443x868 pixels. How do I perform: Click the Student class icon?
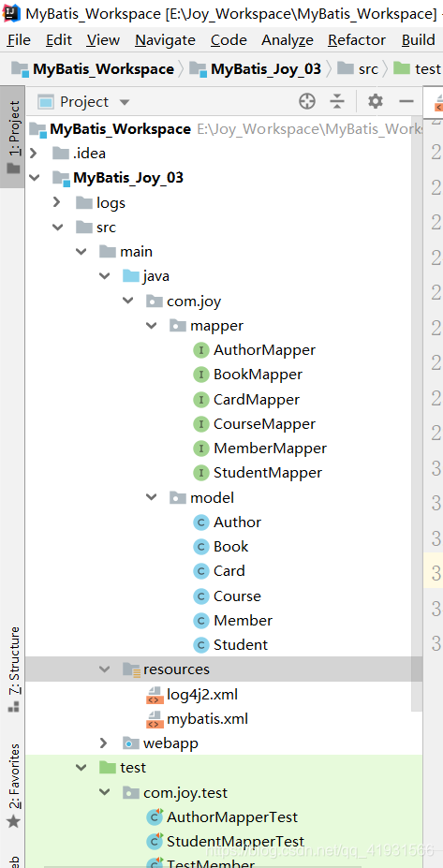[200, 645]
